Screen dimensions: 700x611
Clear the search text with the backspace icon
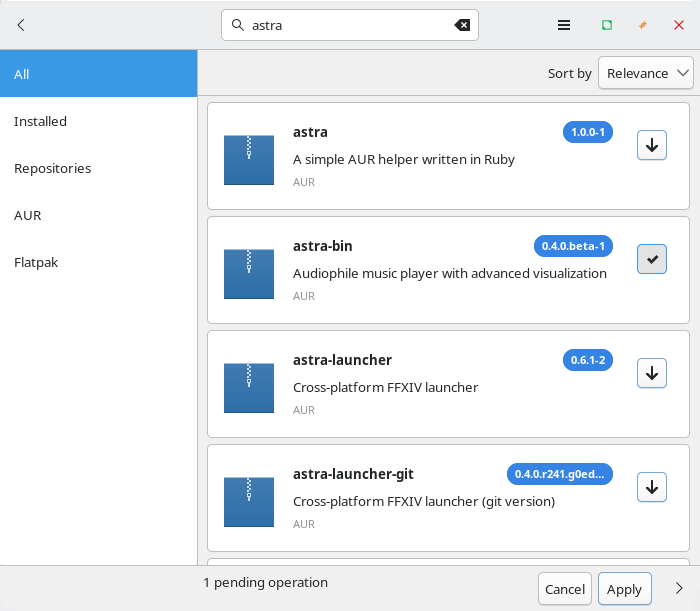point(462,25)
